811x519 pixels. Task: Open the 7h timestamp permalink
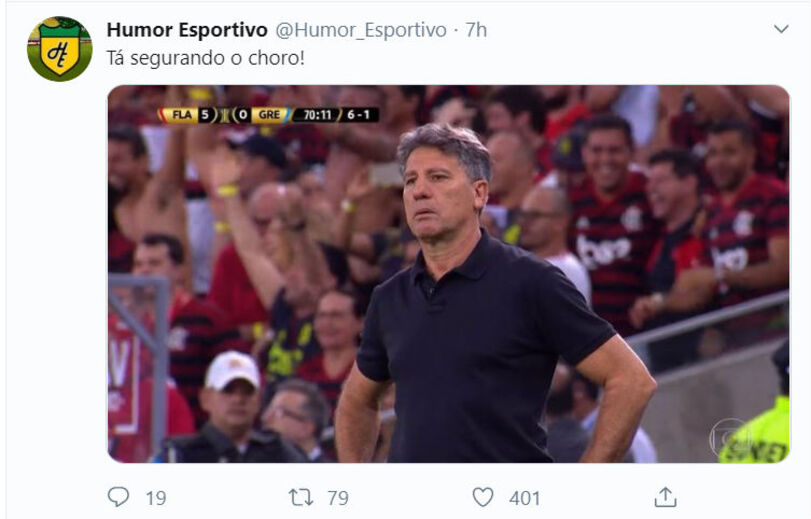click(x=476, y=30)
